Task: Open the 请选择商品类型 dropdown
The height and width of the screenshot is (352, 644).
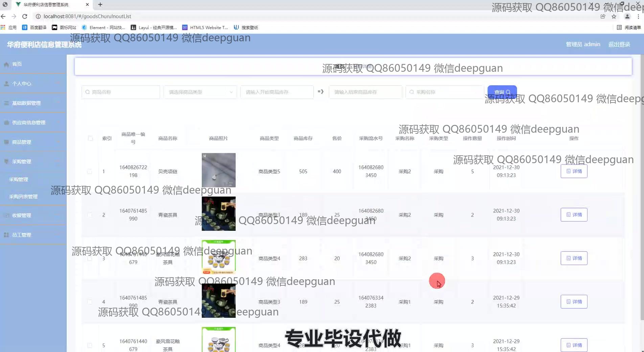Action: coord(200,92)
